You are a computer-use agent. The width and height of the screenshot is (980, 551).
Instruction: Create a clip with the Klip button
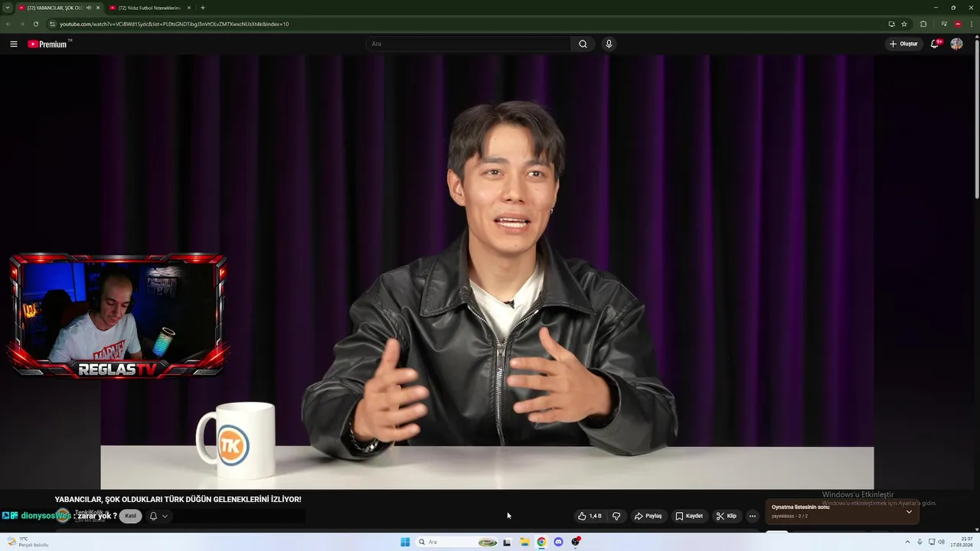[x=727, y=516]
